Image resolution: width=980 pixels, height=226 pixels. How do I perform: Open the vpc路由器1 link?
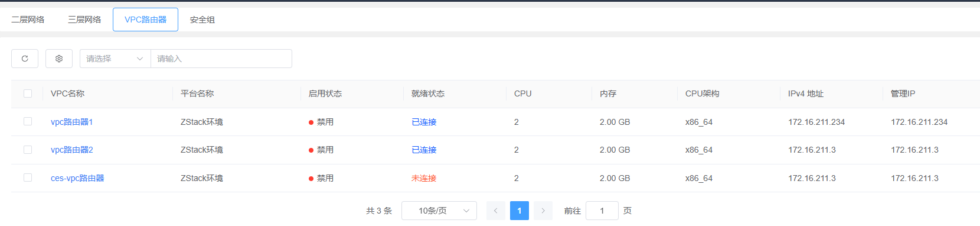72,122
